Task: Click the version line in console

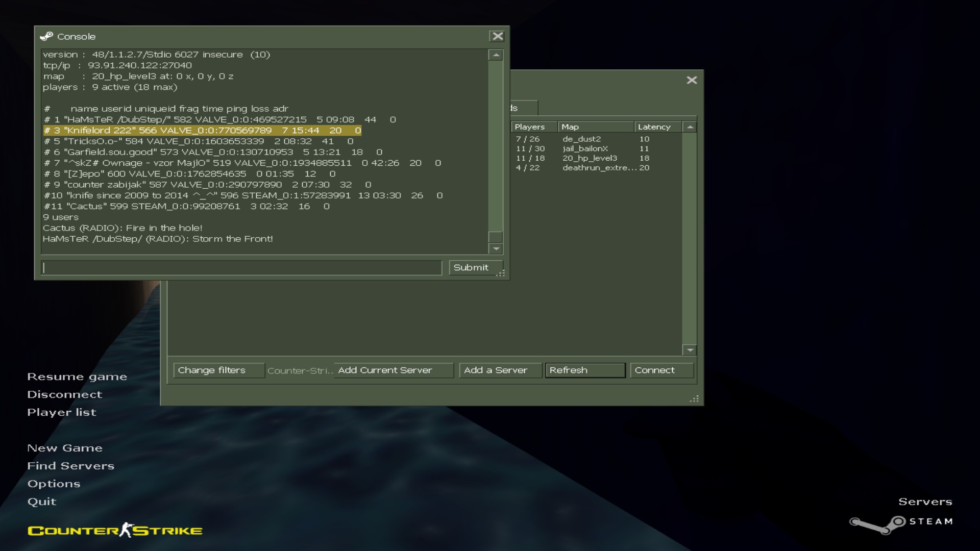Action: tap(156, 55)
